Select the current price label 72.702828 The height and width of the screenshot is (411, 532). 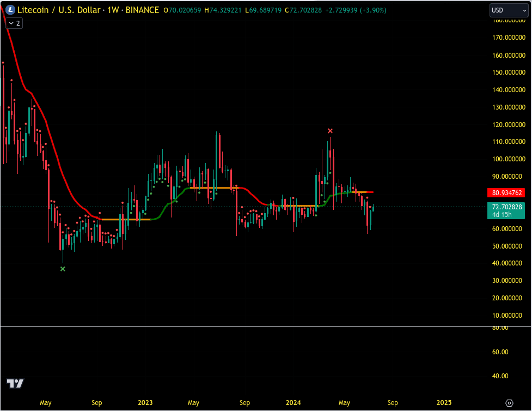(506, 210)
